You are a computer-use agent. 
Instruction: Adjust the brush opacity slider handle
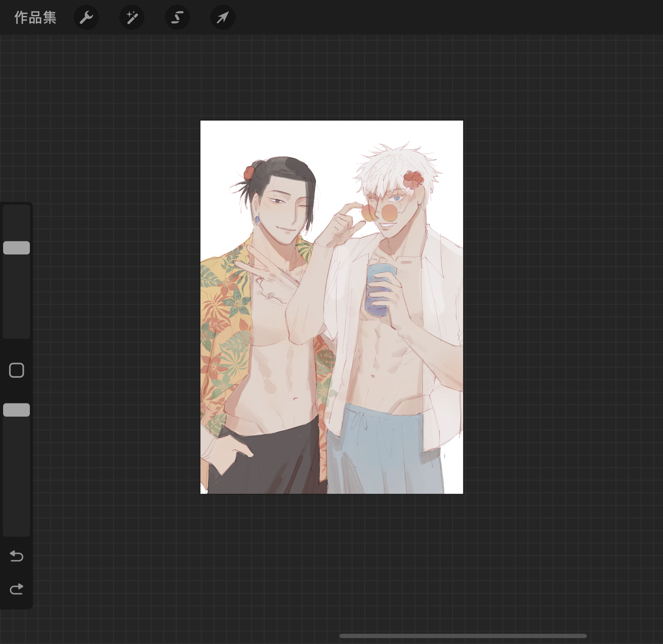(x=16, y=410)
